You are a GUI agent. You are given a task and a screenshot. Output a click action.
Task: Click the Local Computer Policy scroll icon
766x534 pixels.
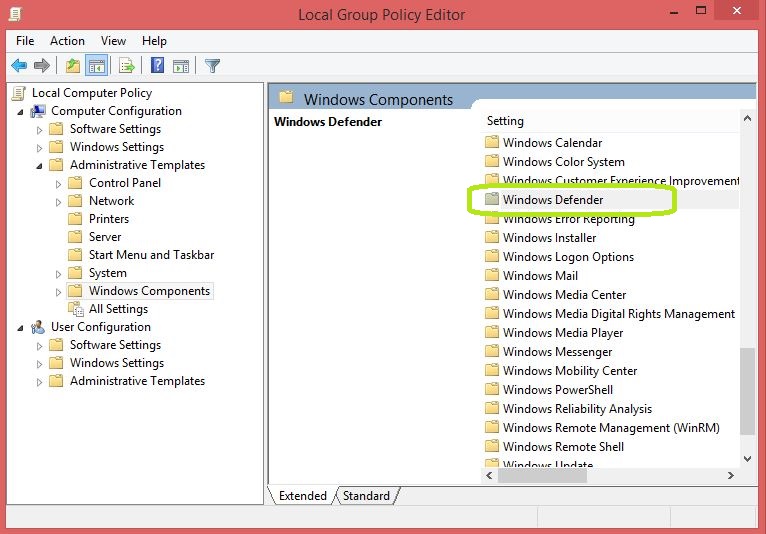coord(19,93)
